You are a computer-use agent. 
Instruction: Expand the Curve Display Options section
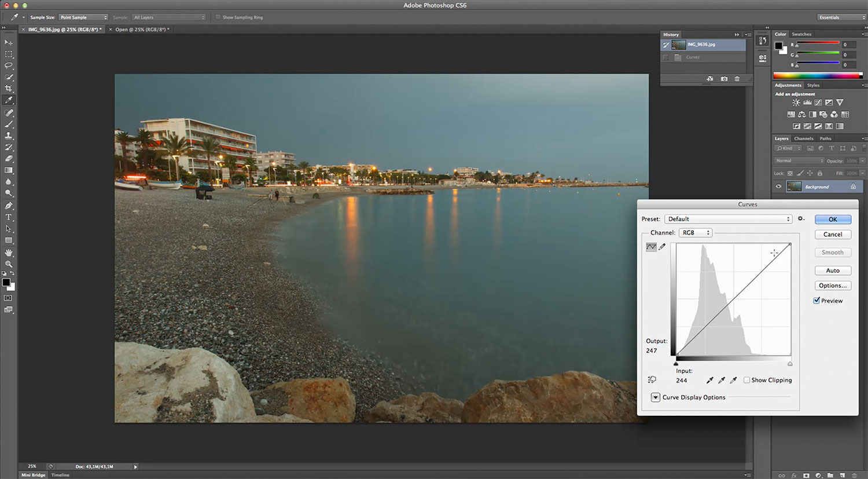(x=656, y=397)
